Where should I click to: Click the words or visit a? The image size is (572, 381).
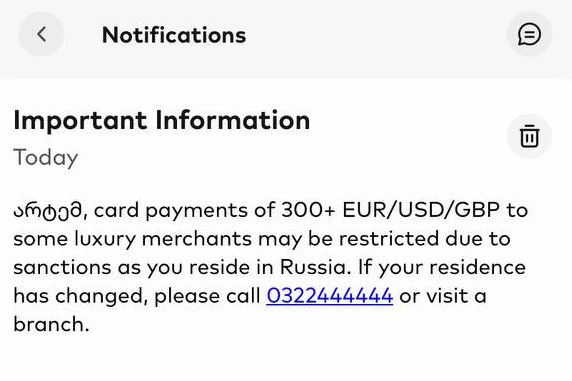[x=443, y=296]
